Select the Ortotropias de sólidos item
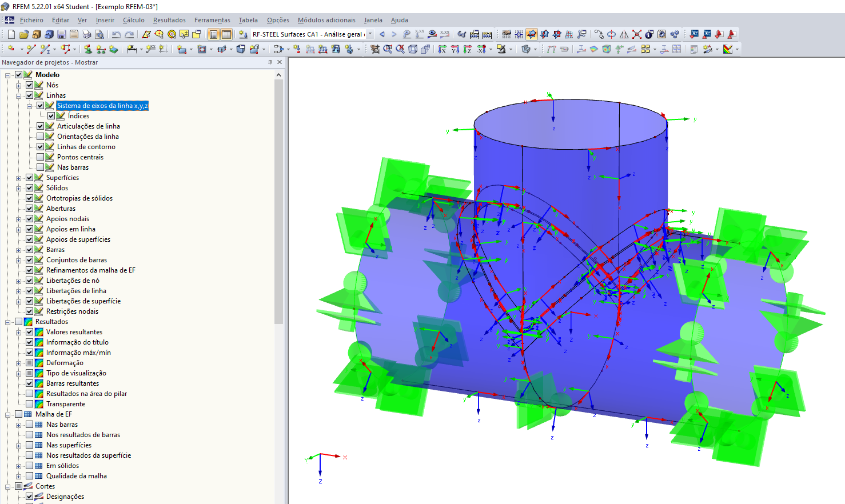 pyautogui.click(x=79, y=198)
